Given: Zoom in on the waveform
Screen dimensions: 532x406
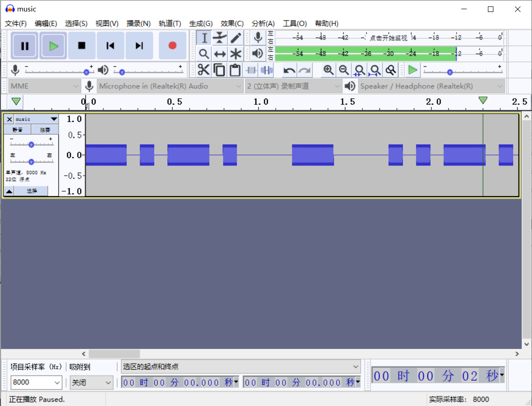Looking at the screenshot, I should pyautogui.click(x=328, y=70).
